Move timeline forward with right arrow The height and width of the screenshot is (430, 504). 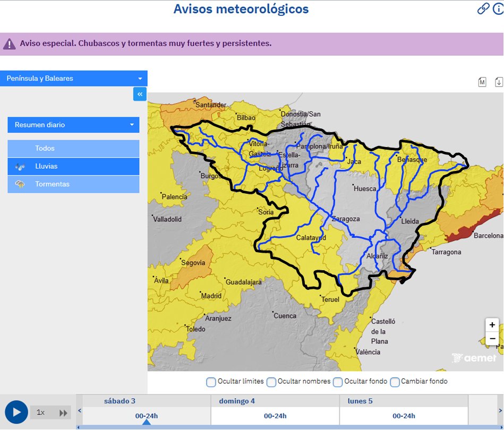pos(500,411)
